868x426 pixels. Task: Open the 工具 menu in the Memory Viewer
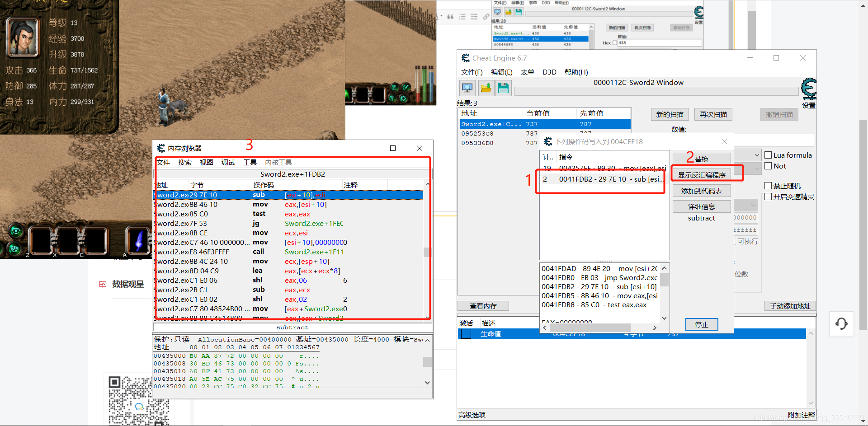[250, 163]
